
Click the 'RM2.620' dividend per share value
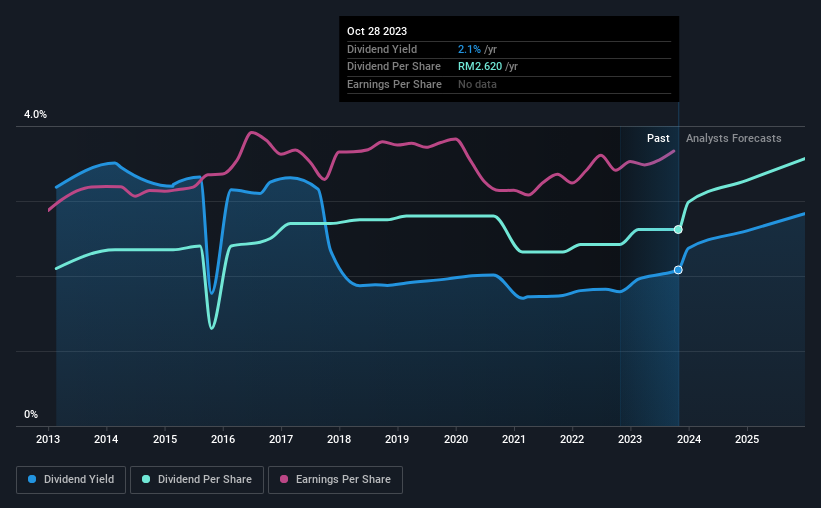[x=480, y=67]
